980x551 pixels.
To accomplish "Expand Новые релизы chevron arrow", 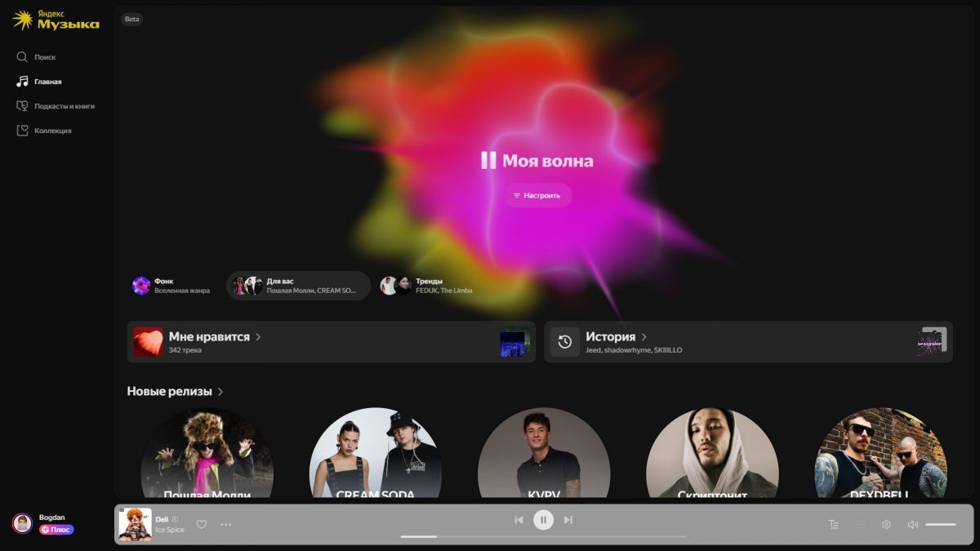I will click(x=220, y=392).
